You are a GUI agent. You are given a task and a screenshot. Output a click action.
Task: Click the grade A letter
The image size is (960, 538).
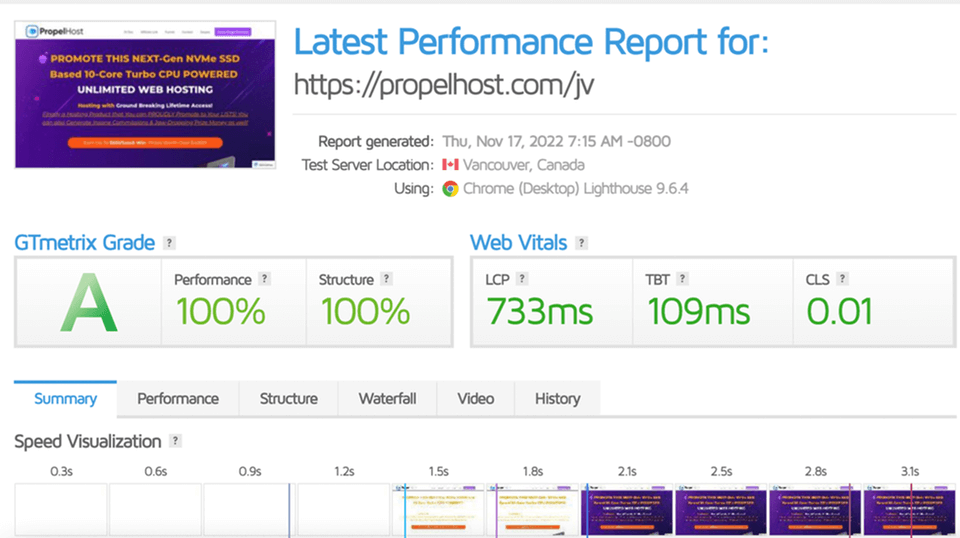[89, 303]
